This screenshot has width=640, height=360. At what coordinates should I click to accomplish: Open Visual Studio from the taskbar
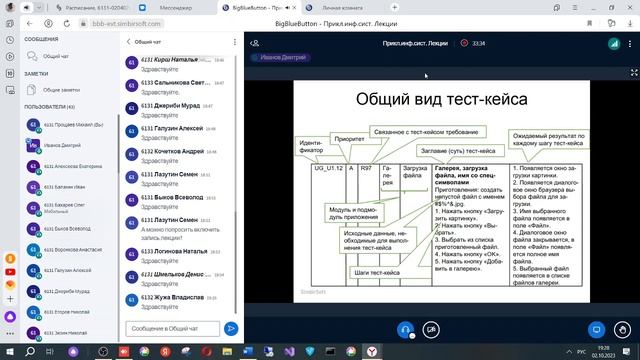point(289,351)
